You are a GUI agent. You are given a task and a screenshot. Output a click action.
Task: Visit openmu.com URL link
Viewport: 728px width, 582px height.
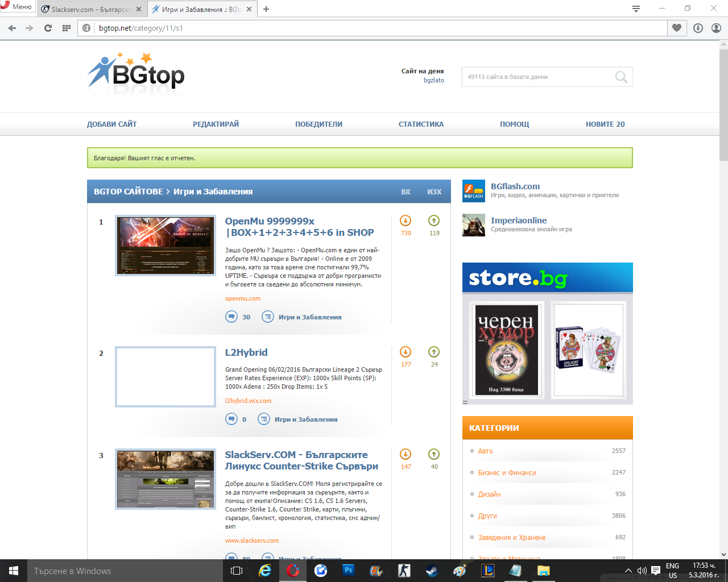click(x=243, y=298)
